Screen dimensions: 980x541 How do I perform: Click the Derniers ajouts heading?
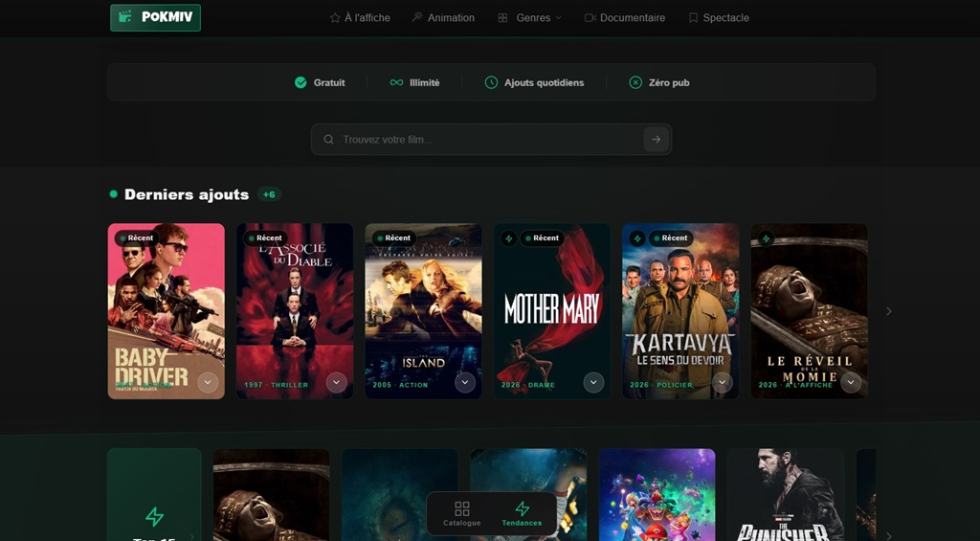click(x=187, y=194)
